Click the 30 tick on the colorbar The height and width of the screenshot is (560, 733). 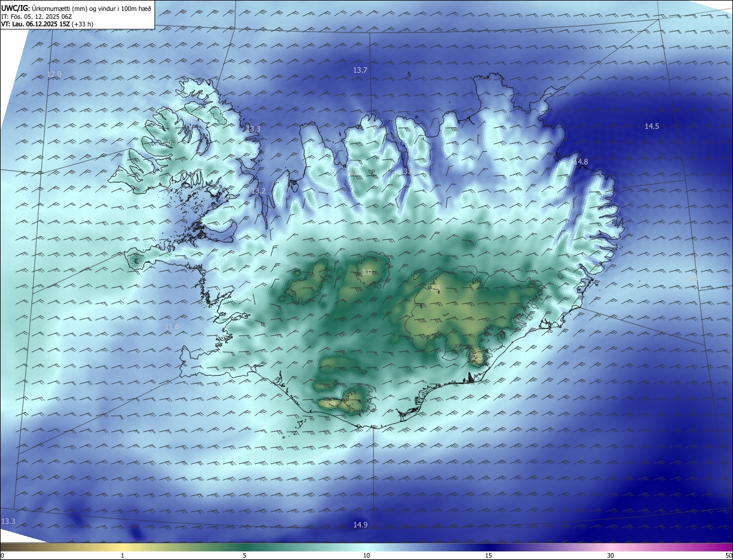610,555
